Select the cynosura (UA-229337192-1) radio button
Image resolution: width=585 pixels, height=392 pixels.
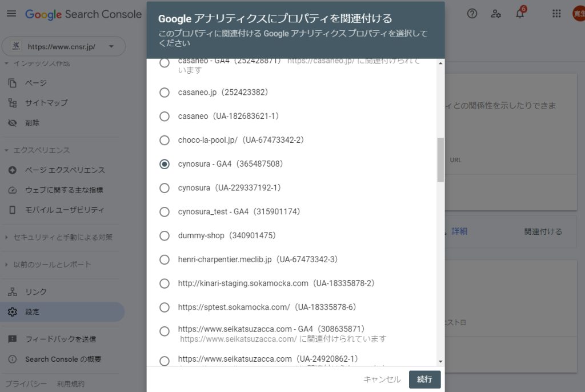(164, 188)
